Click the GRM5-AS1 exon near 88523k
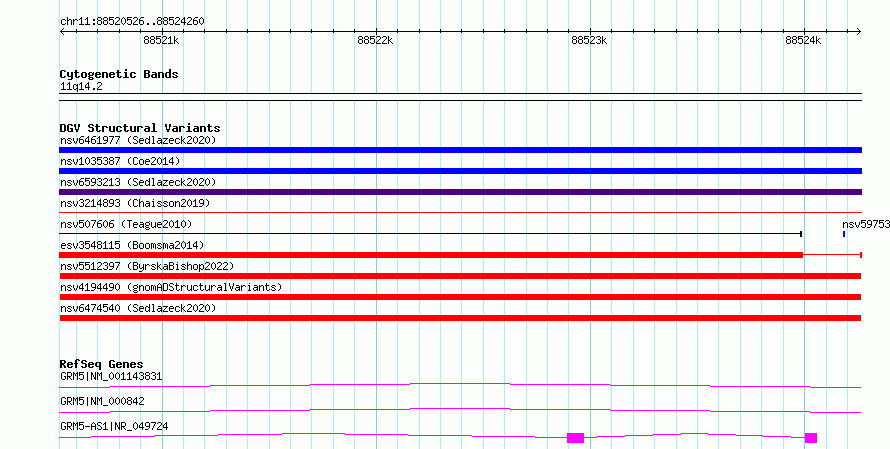This screenshot has height=449, width=890. coord(576,438)
